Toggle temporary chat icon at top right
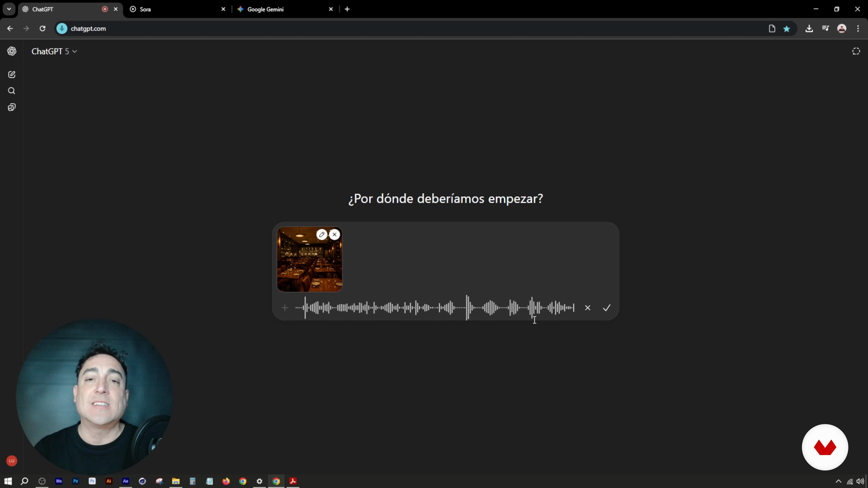The width and height of the screenshot is (868, 488). [856, 51]
